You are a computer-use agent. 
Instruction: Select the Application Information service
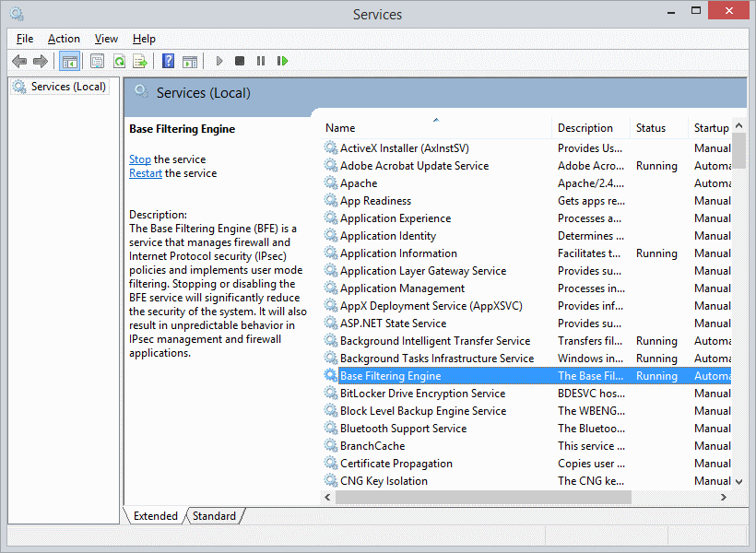(526, 253)
